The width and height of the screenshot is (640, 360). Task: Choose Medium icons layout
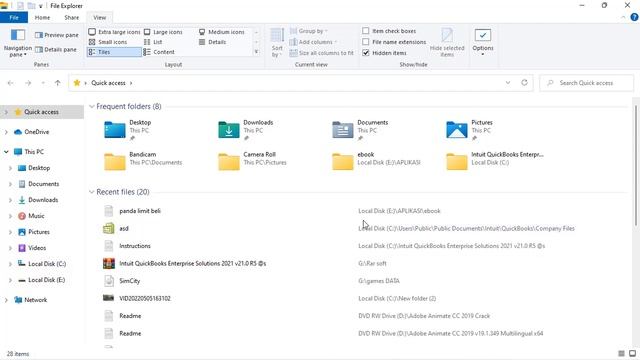222,32
